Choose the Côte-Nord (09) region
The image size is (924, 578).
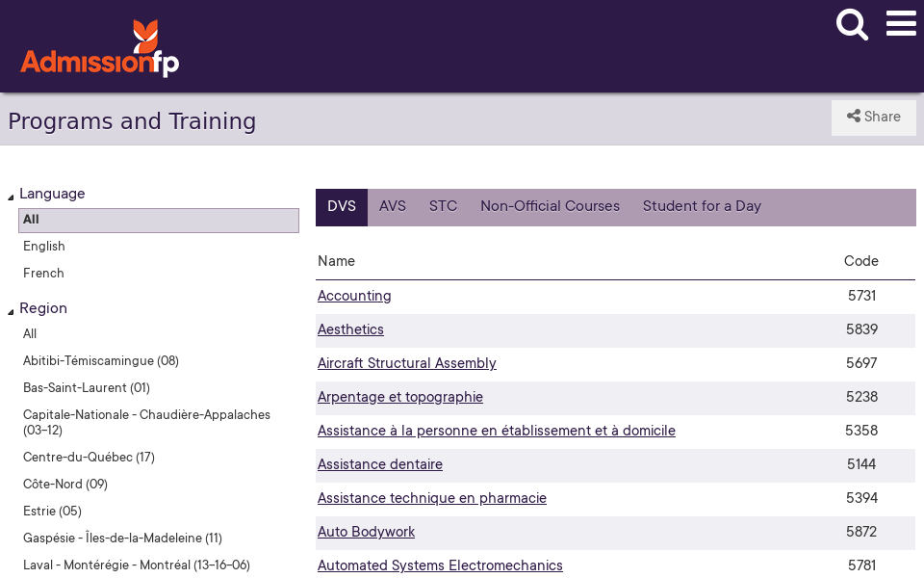65,485
